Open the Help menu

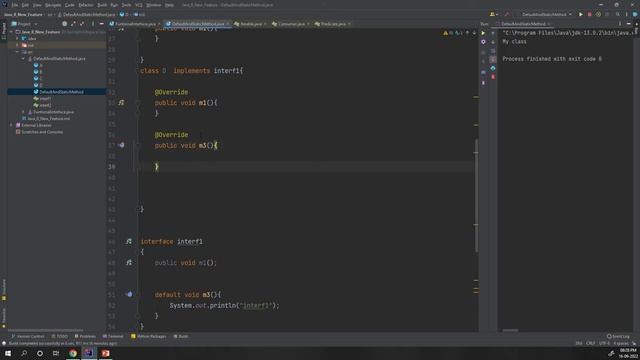tap(169, 5)
